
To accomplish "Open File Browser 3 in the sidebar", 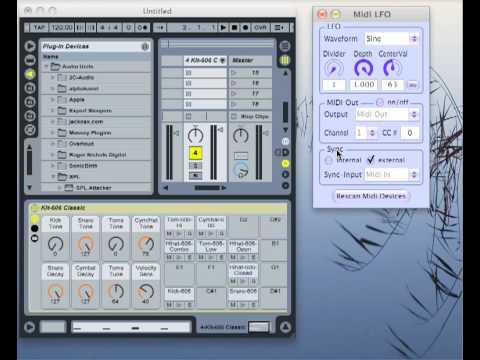I will [30, 116].
